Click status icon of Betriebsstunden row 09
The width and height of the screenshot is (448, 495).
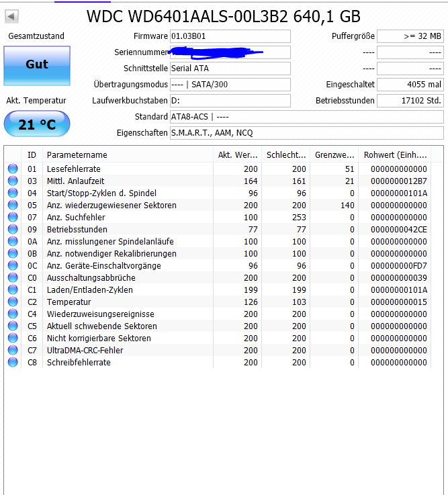(13, 229)
